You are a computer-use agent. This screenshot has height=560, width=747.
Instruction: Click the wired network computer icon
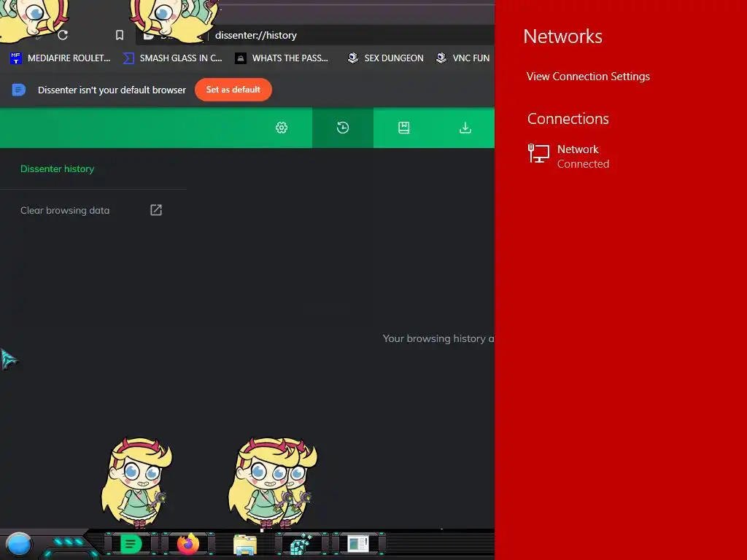pos(538,154)
